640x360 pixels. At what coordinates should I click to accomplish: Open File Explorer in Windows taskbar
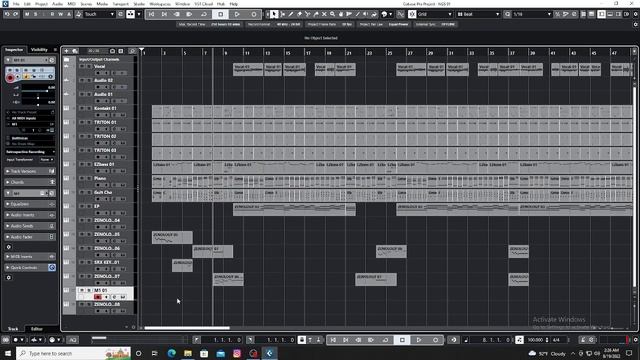[x=188, y=353]
